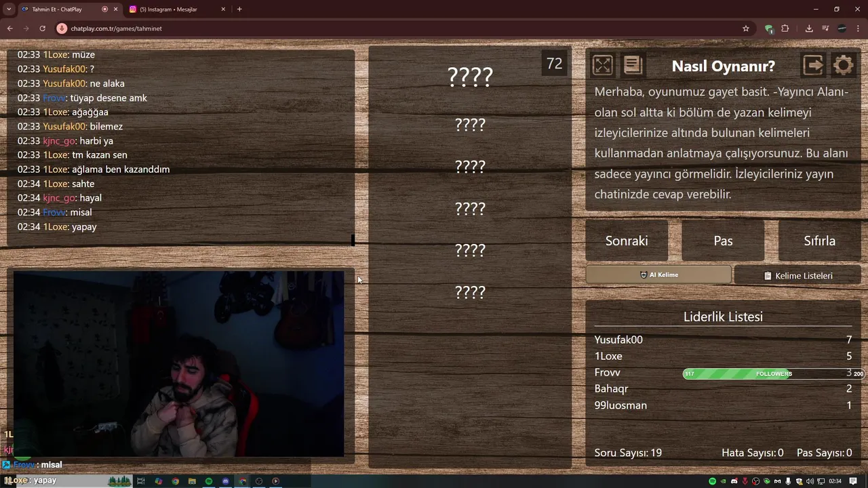Open File Explorer from the taskbar
Screen dimensions: 868x488
[x=192, y=481]
